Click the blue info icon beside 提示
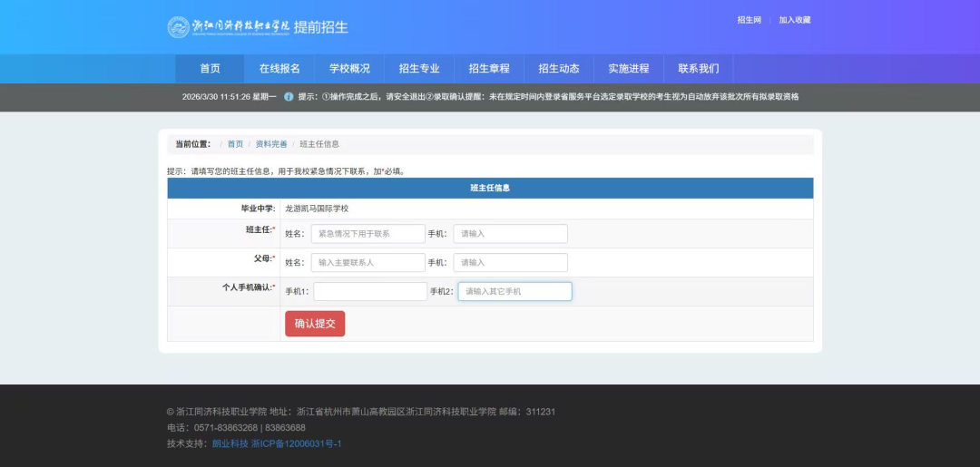The width and height of the screenshot is (980, 467). (x=289, y=96)
